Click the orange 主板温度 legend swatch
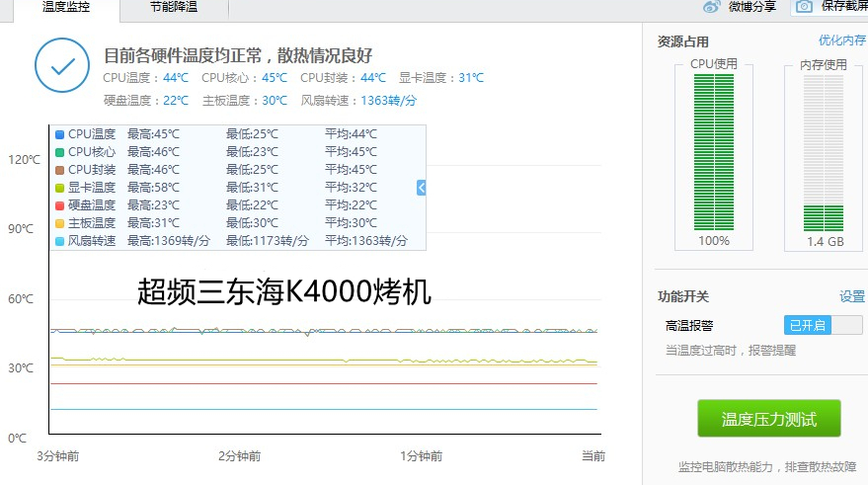The height and width of the screenshot is (485, 868). tap(60, 223)
